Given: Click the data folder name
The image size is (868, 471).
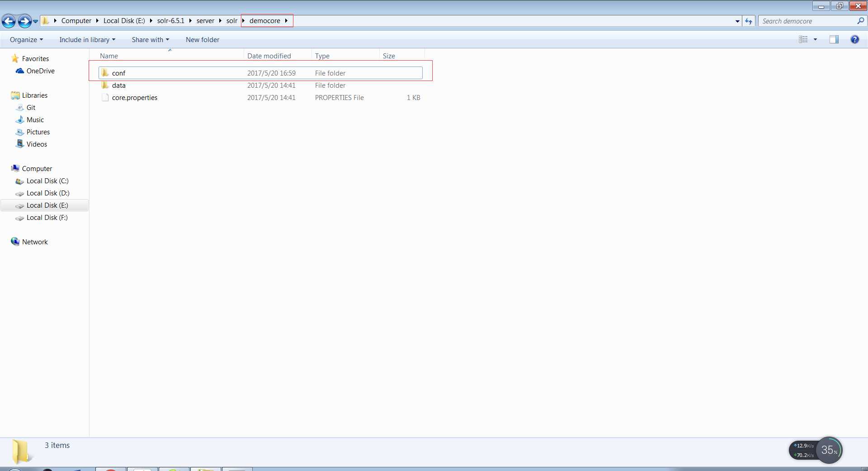Looking at the screenshot, I should pyautogui.click(x=118, y=86).
